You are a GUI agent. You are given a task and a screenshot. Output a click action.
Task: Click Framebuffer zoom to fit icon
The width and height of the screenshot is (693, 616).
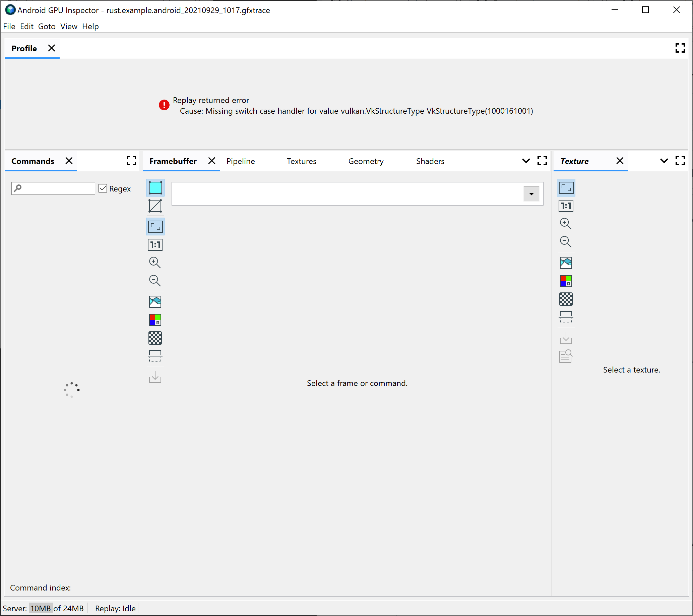tap(155, 227)
